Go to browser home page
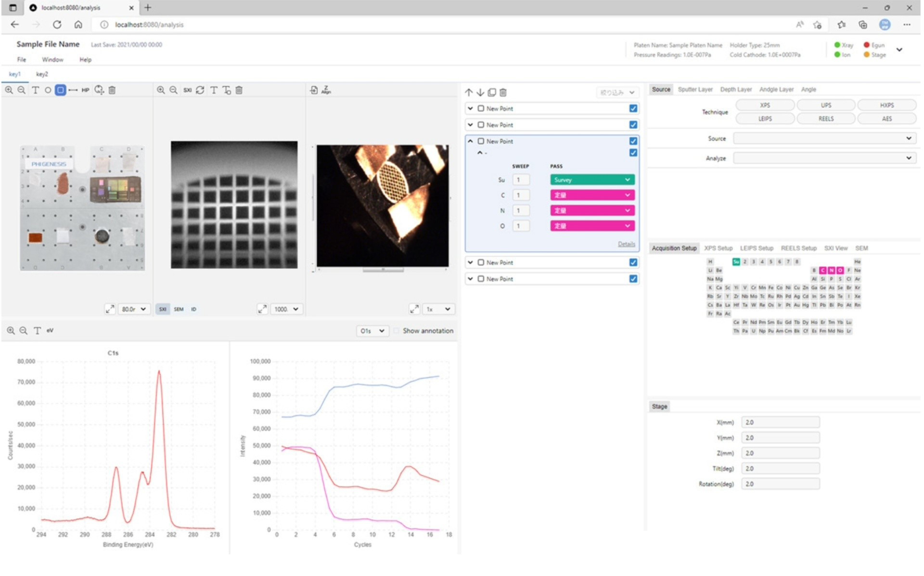This screenshot has width=924, height=576. pyautogui.click(x=78, y=25)
